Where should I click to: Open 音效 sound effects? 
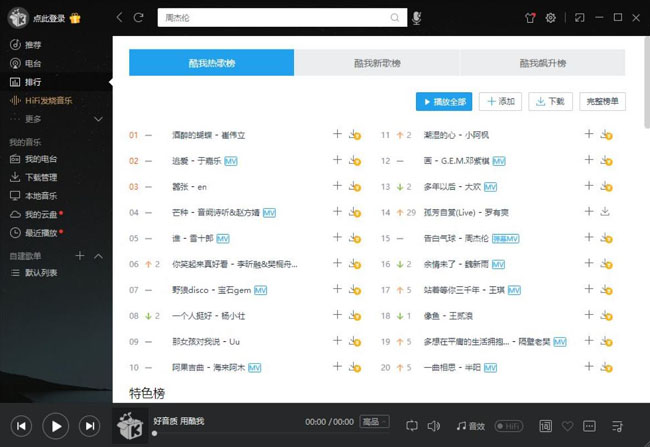point(471,426)
